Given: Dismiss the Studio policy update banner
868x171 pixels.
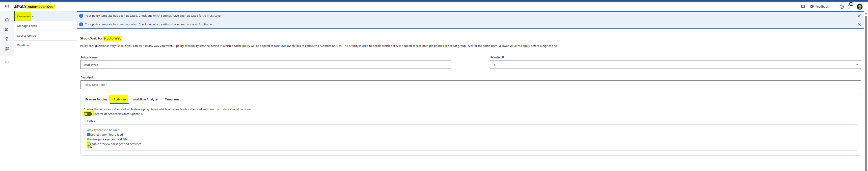Looking at the screenshot, I should click(x=859, y=24).
